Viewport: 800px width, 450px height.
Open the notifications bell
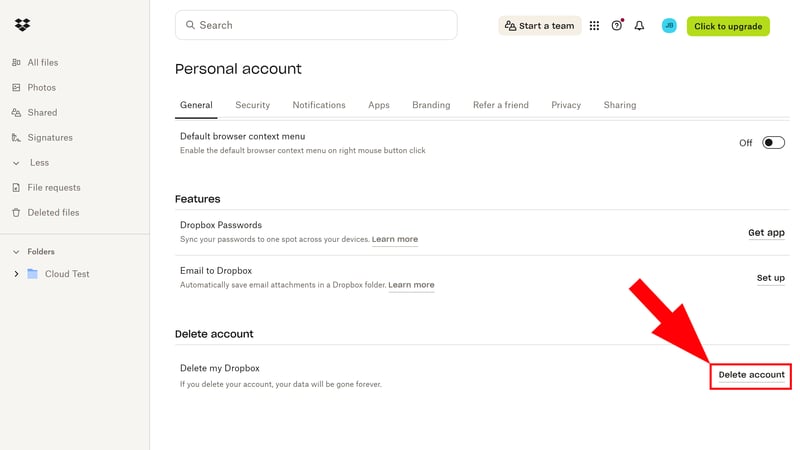click(639, 26)
